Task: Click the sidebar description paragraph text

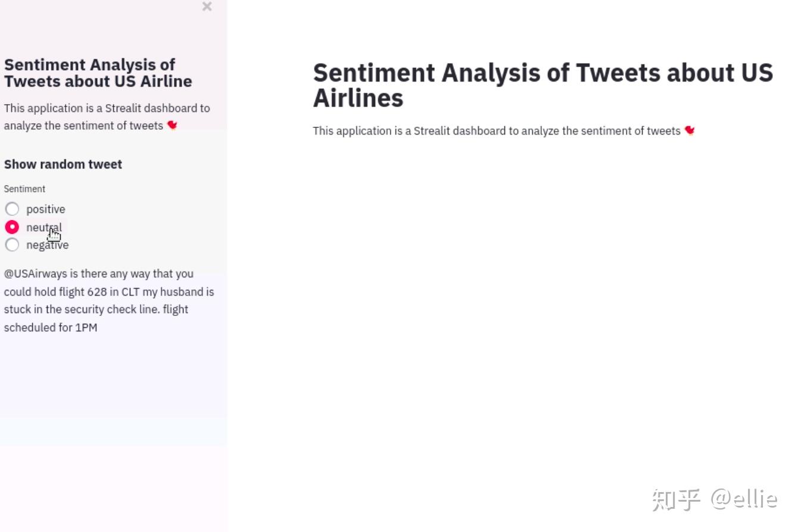Action: pos(107,117)
